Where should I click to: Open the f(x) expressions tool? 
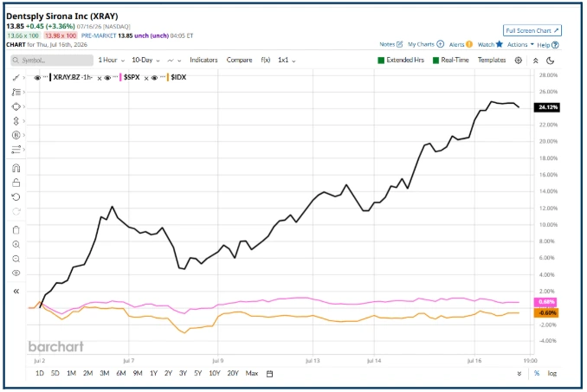click(x=266, y=60)
